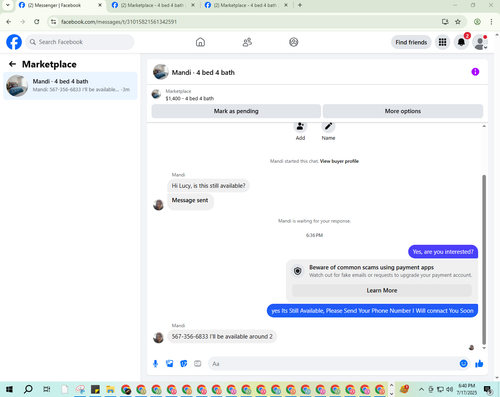The image size is (500, 397).
Task: Click Mark as pending
Action: (x=236, y=111)
